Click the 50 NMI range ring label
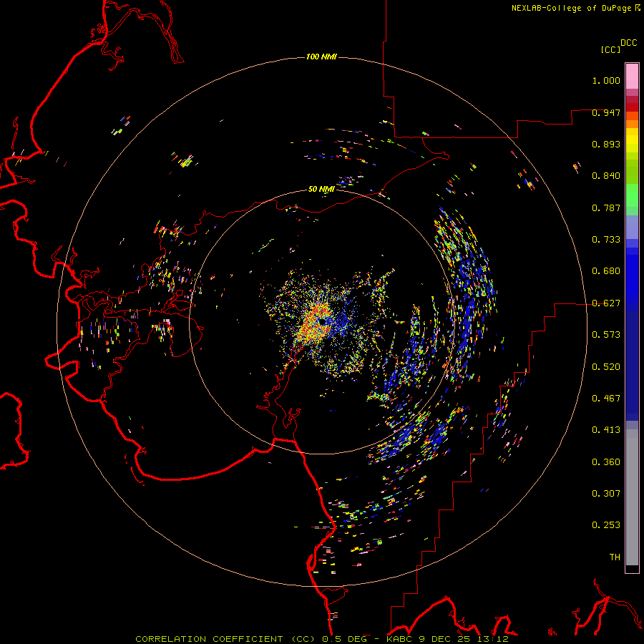The height and width of the screenshot is (644, 644). pyautogui.click(x=321, y=189)
